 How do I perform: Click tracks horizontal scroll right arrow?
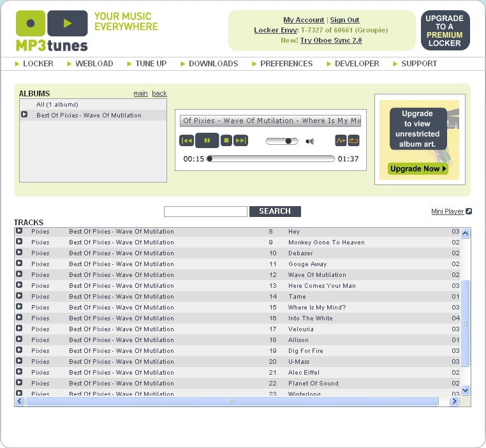(454, 401)
